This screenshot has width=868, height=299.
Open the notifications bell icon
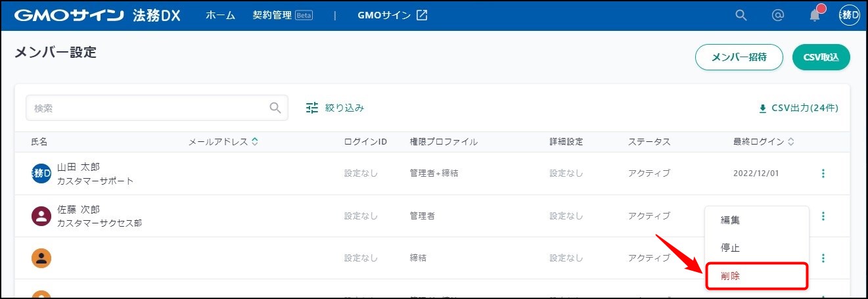pyautogui.click(x=815, y=16)
